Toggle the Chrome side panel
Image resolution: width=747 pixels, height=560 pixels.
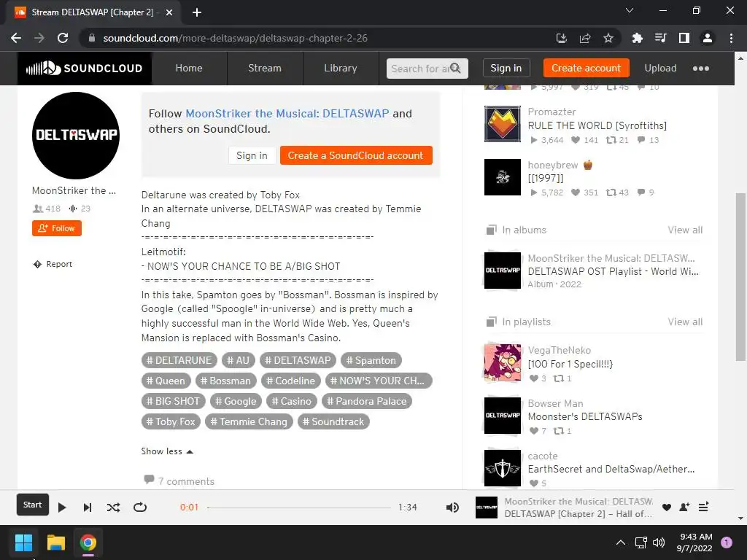point(684,38)
